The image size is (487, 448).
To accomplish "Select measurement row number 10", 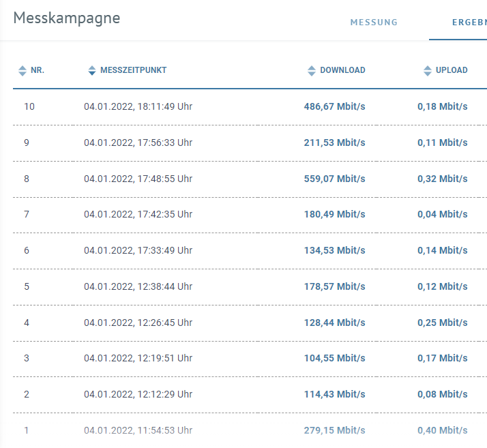I will tap(29, 106).
